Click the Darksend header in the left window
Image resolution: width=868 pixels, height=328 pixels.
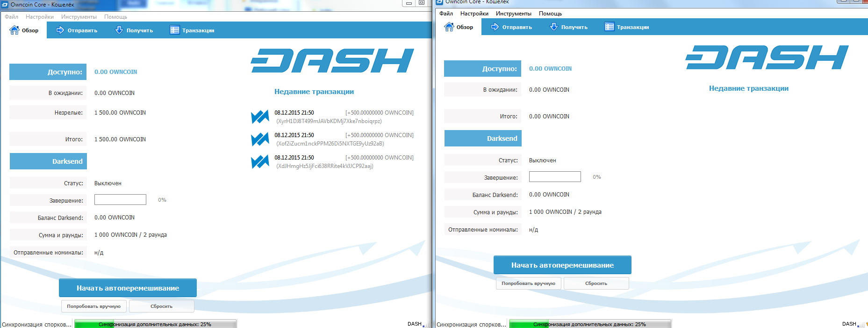coord(48,161)
